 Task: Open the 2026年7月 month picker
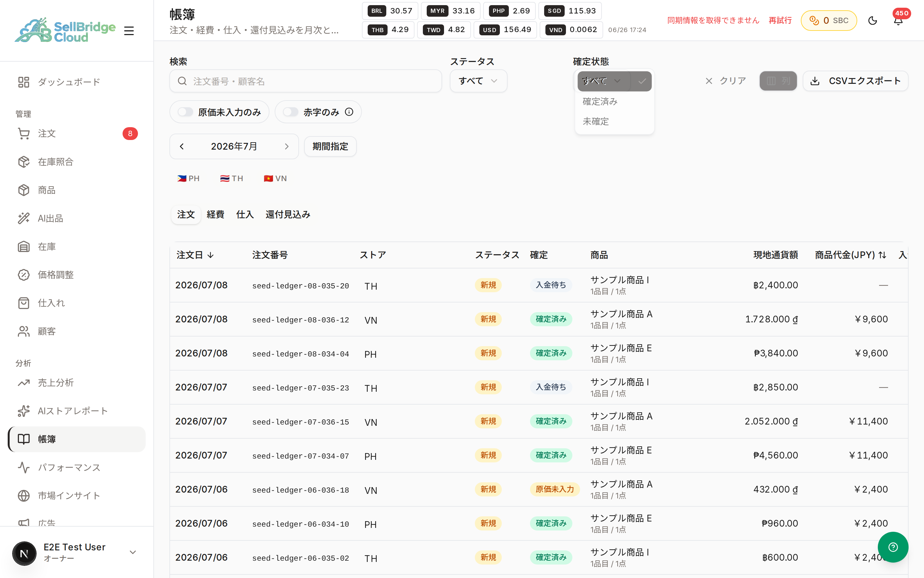[x=234, y=146]
